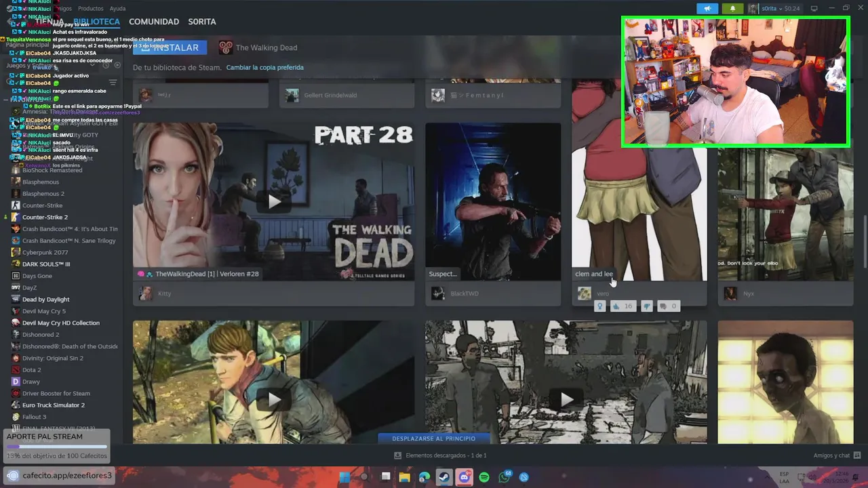Click The Walking Dead game icon in header

point(225,47)
